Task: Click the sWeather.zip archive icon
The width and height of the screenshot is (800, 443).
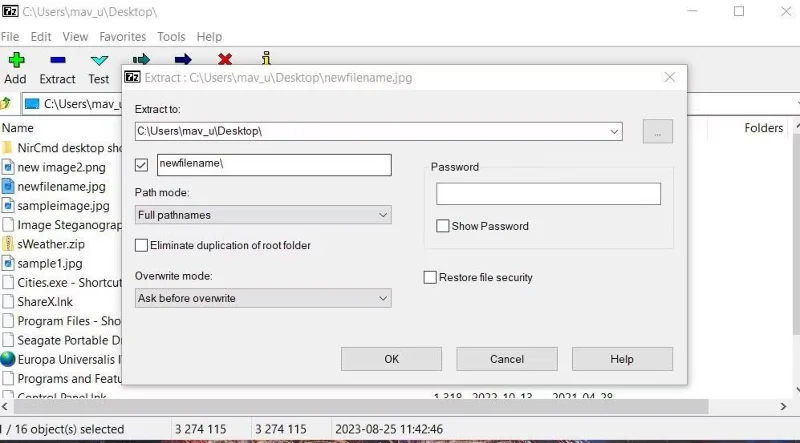Action: point(8,244)
